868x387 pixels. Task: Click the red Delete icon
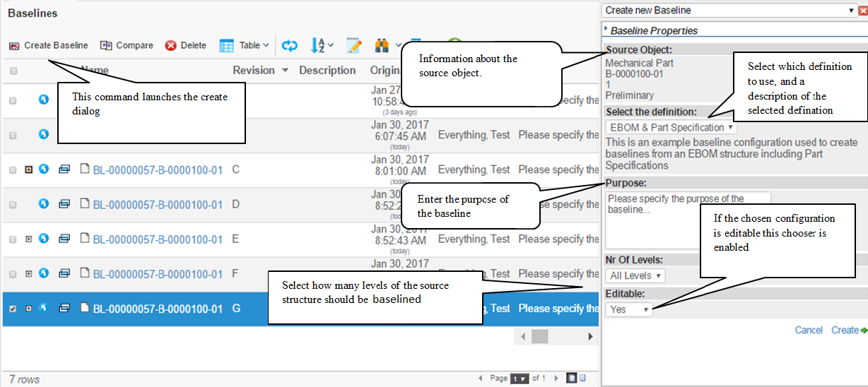point(171,45)
